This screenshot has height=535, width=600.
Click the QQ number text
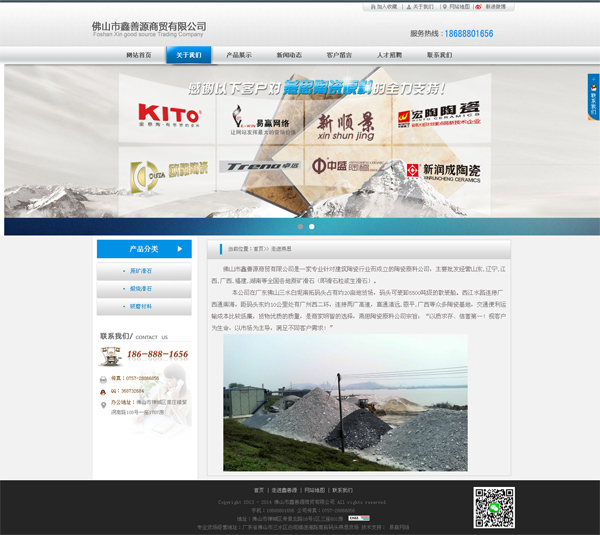[127, 391]
